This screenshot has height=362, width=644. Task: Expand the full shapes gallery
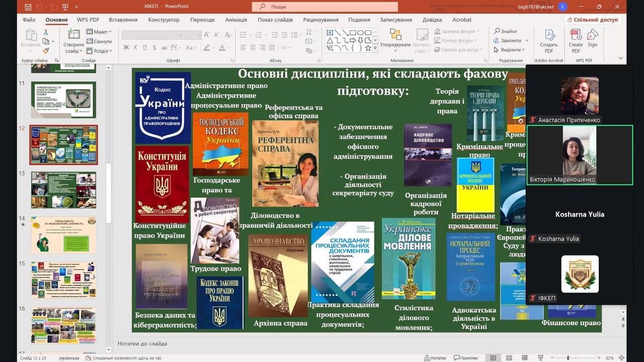click(x=375, y=48)
